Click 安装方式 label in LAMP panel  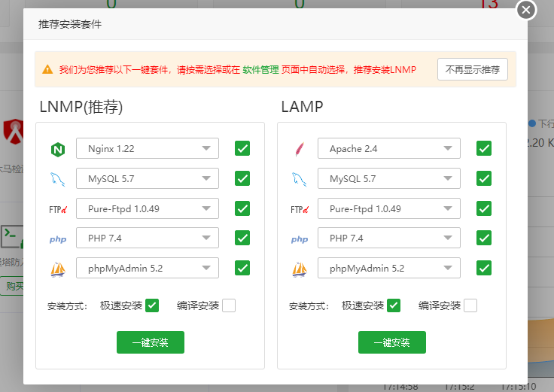click(x=309, y=305)
